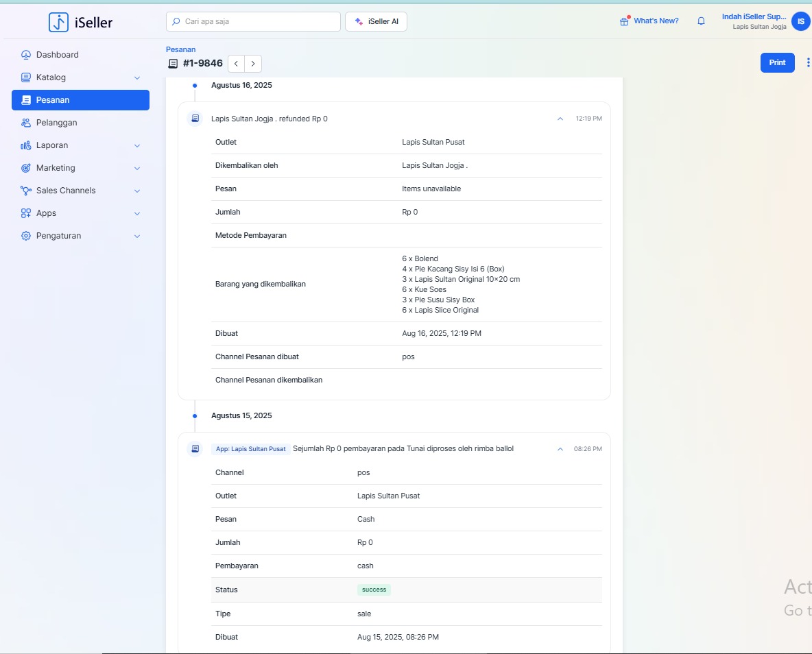Click the Indah iSeller Sup... account name
This screenshot has width=812, height=654.
(754, 16)
